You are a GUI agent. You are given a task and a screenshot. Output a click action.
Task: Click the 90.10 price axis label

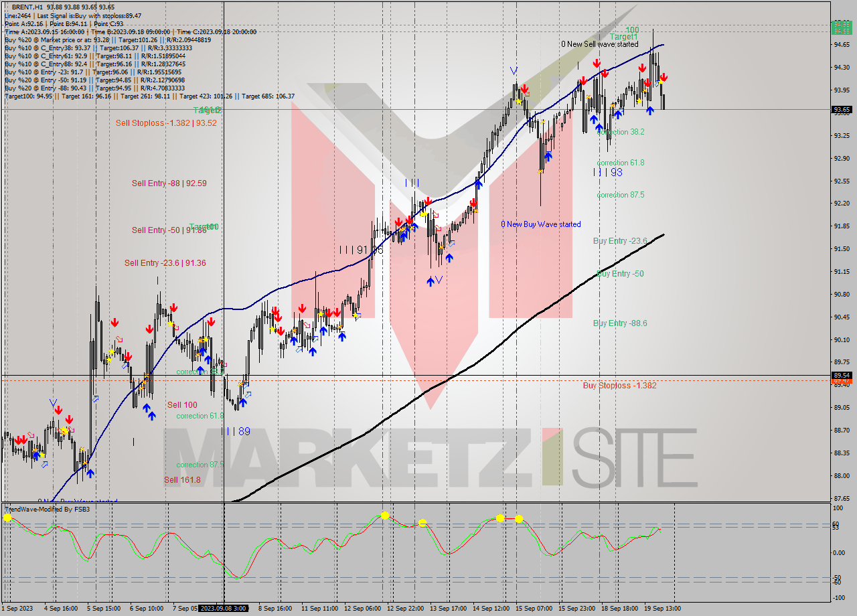[x=842, y=339]
